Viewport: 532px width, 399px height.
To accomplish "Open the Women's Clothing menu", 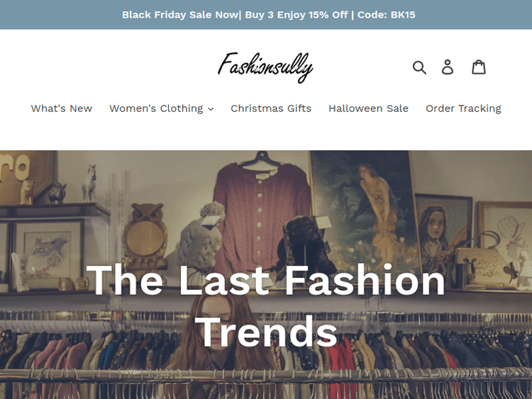I will coord(162,108).
